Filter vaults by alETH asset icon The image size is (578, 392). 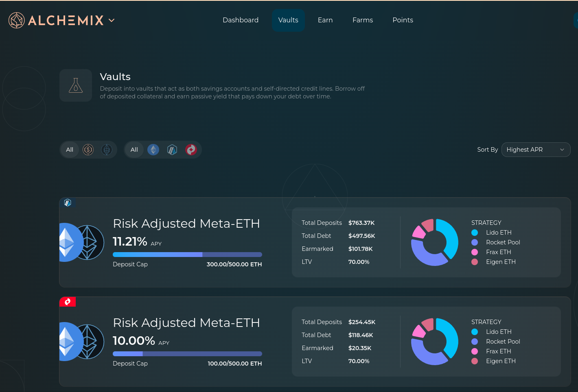click(107, 150)
